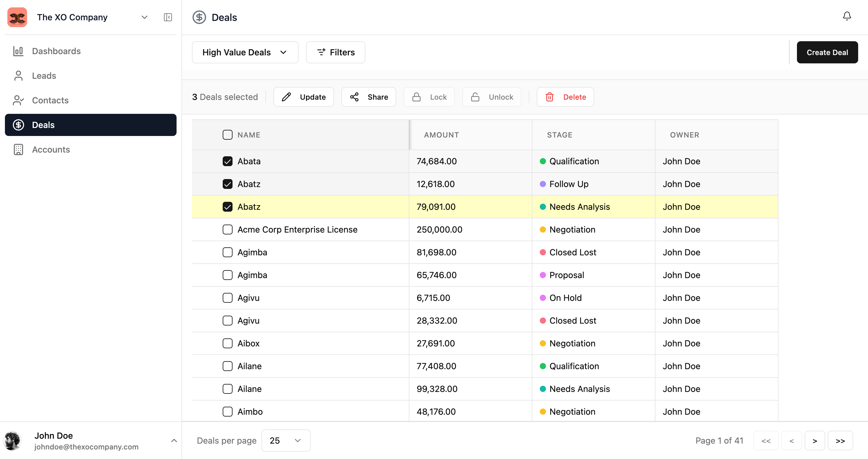This screenshot has height=459, width=868.
Task: Click green Qualification dot in Abata row
Action: (543, 161)
